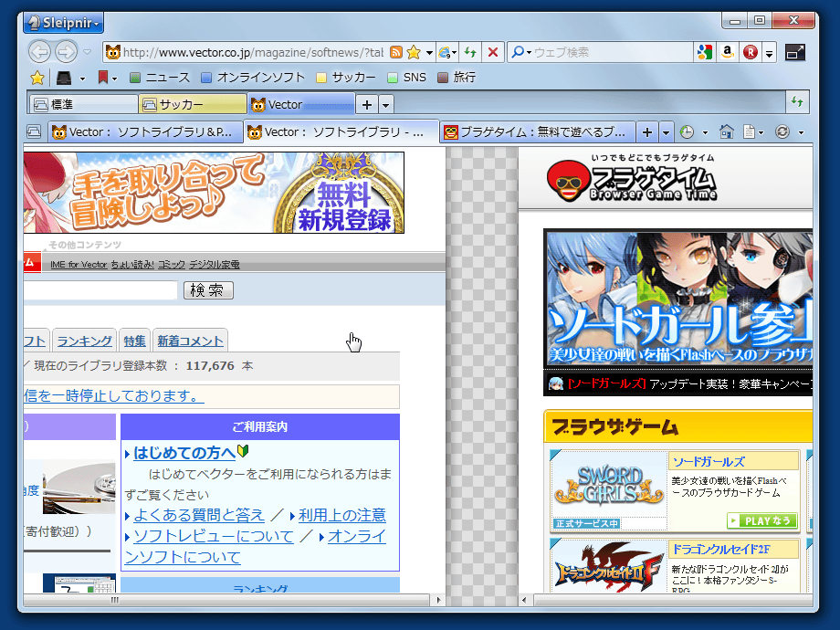Click the 無料新規登録 banner ad
The width and height of the screenshot is (840, 630).
[x=214, y=193]
